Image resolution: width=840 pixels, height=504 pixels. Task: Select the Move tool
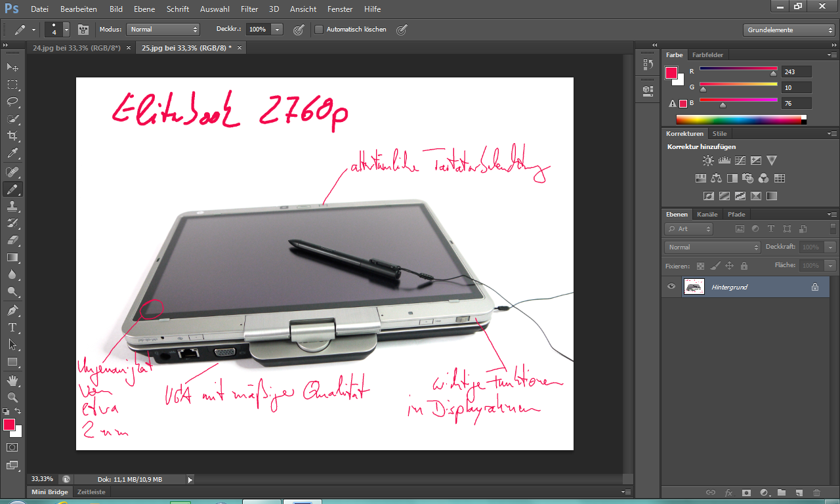[x=12, y=68]
